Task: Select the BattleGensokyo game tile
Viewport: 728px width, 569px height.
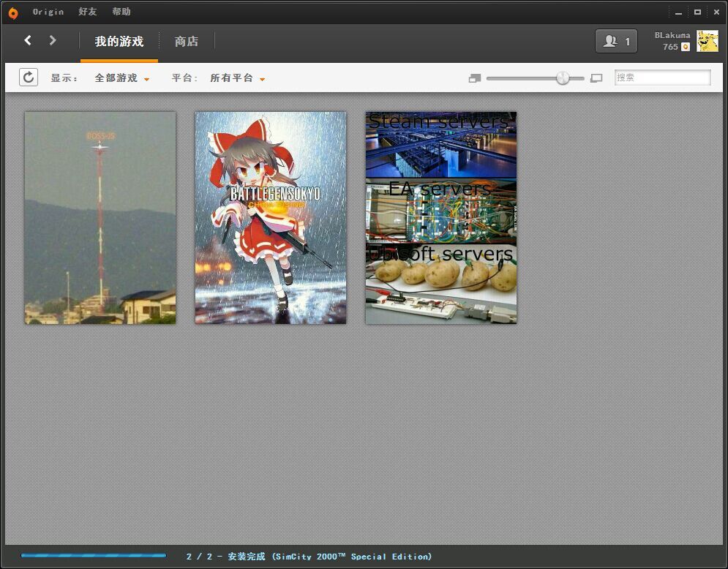Action: tap(271, 218)
